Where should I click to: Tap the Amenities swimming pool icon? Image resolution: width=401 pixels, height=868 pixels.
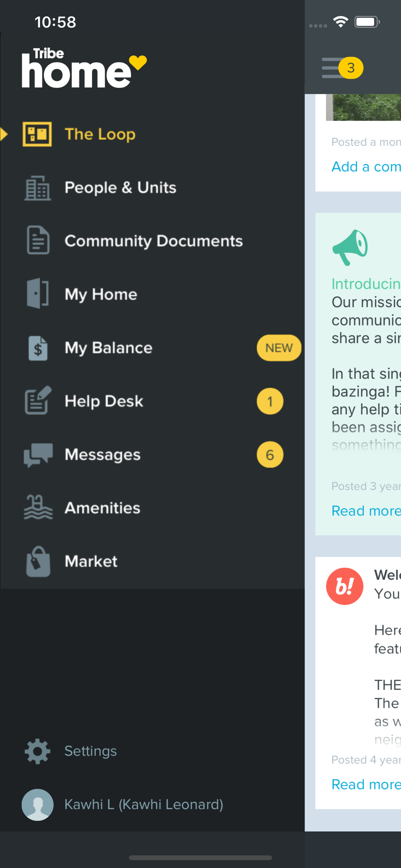point(38,507)
